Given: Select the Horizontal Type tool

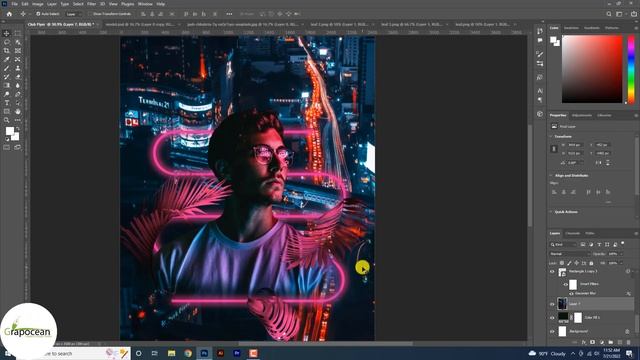Looking at the screenshot, I should tap(7, 103).
